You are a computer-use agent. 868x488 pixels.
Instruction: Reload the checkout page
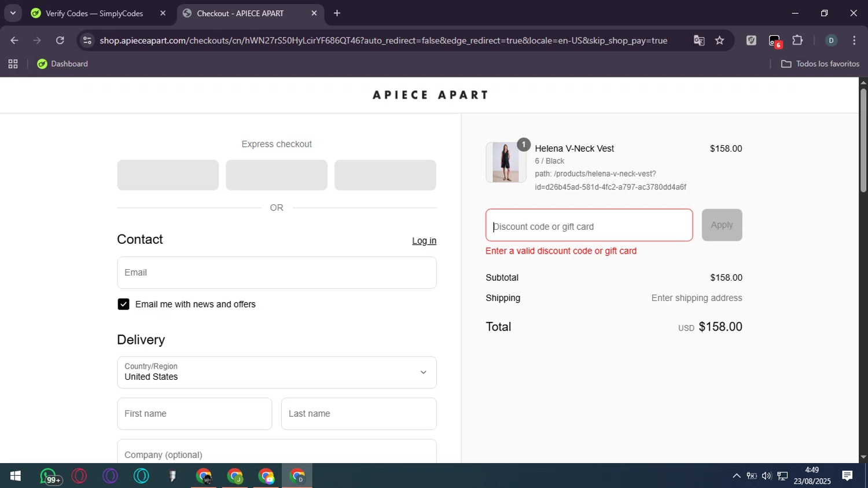[60, 41]
